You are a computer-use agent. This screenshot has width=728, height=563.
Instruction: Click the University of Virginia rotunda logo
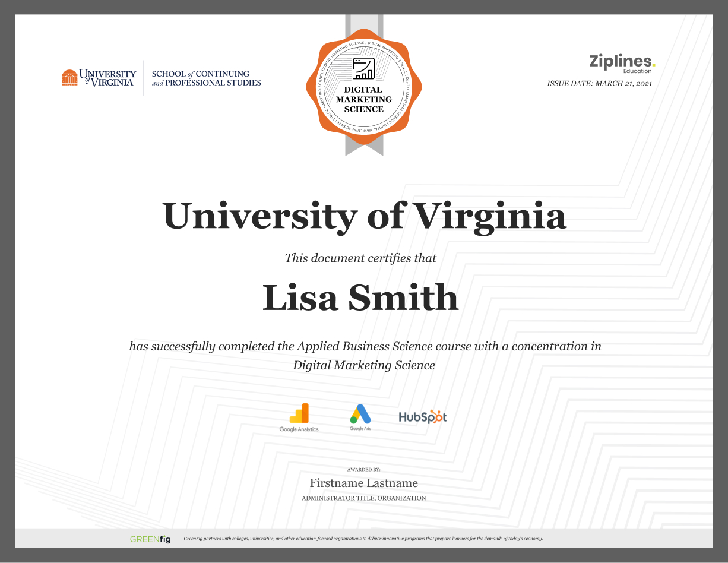click(69, 76)
